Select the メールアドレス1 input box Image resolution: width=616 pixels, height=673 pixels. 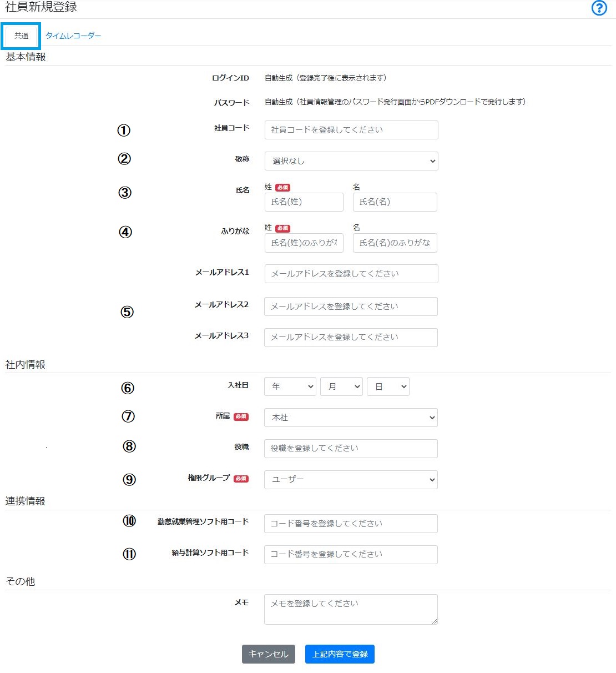point(351,274)
